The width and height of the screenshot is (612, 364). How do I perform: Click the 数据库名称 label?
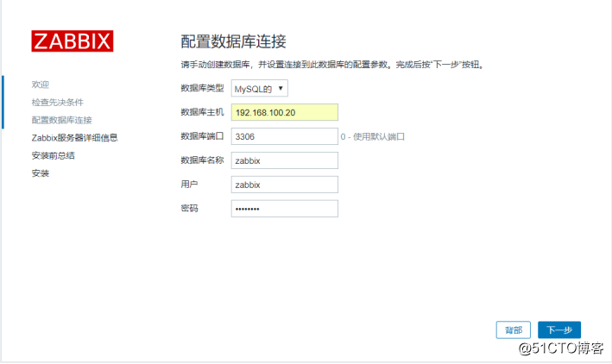pos(202,160)
